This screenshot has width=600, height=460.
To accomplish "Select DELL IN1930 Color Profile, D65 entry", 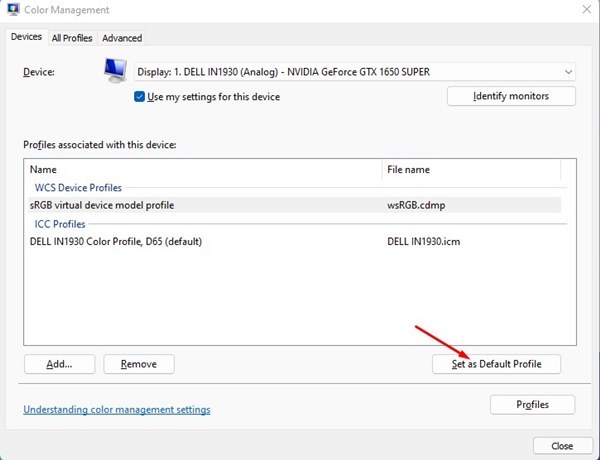I will pyautogui.click(x=123, y=241).
